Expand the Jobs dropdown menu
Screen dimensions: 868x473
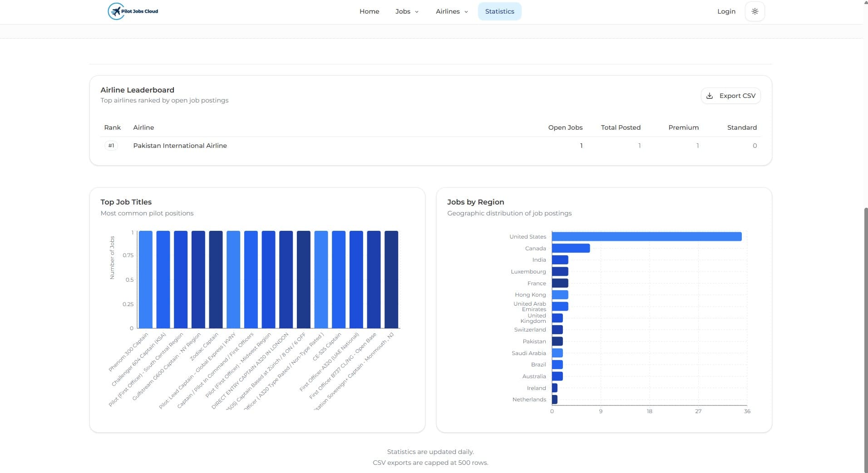[406, 11]
